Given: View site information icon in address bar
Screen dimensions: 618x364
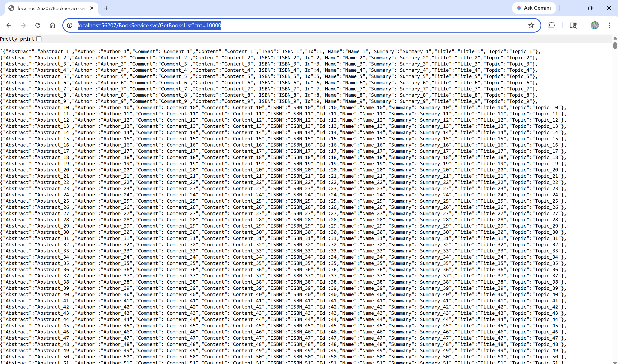Looking at the screenshot, I should (70, 25).
